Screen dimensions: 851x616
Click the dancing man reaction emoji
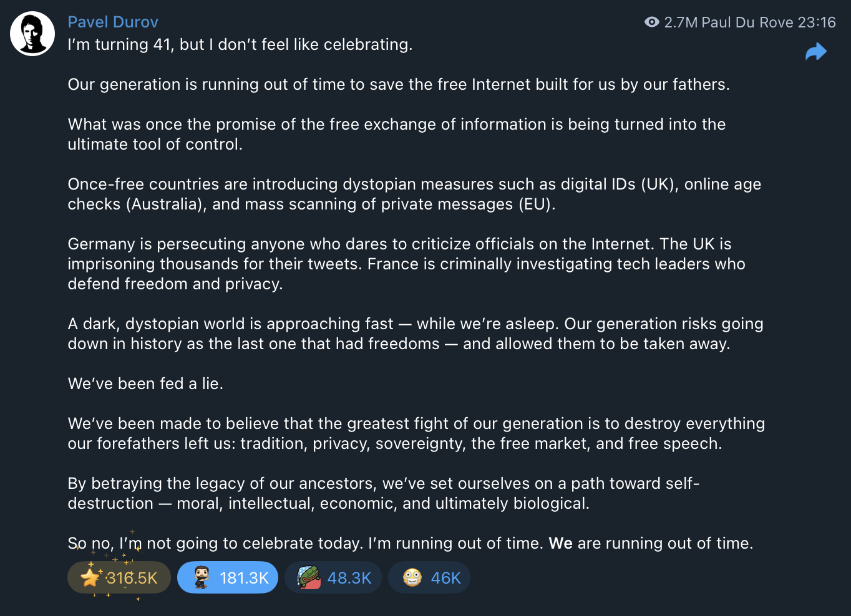tap(201, 578)
